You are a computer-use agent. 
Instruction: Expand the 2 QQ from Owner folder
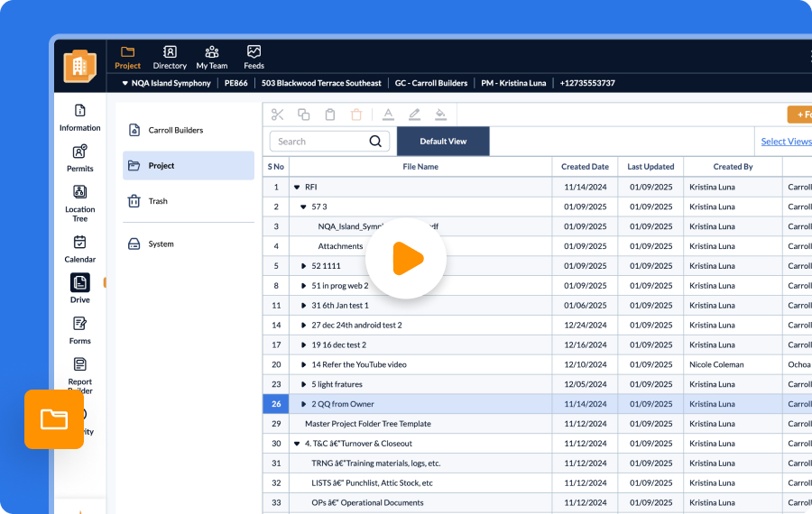[303, 404]
